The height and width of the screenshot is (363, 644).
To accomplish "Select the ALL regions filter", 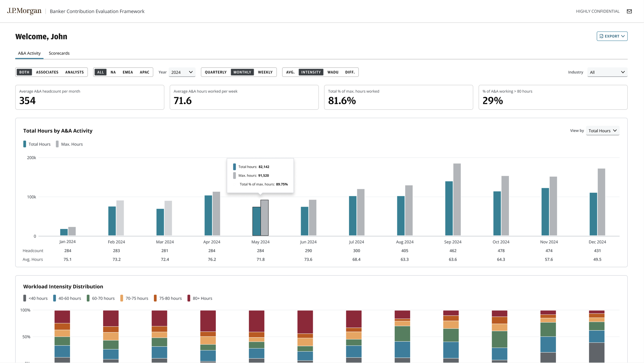I will point(100,72).
